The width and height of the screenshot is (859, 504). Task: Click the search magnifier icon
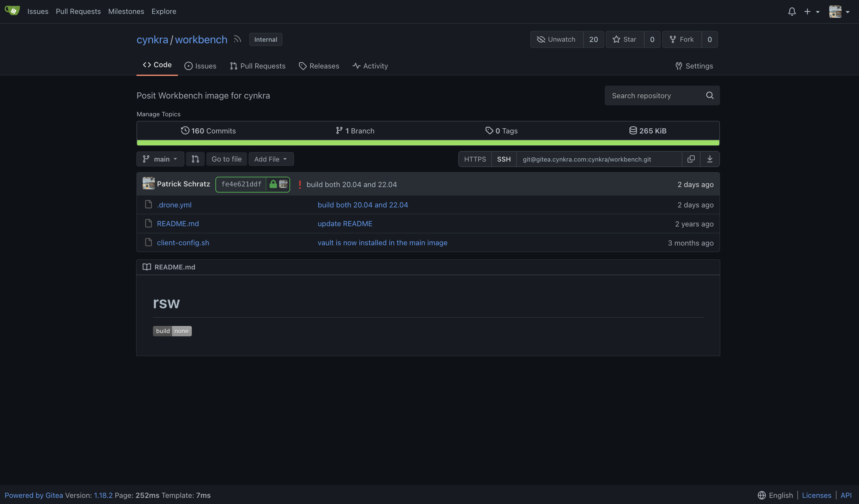pos(710,96)
